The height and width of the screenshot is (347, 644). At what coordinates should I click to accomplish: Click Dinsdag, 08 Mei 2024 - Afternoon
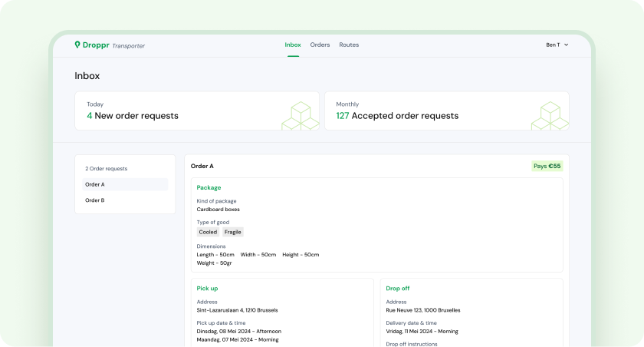(x=239, y=331)
